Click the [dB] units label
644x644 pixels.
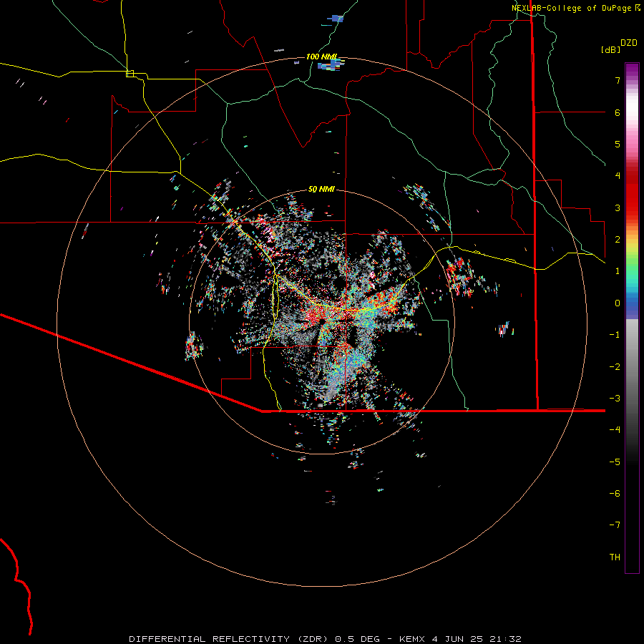pyautogui.click(x=610, y=50)
